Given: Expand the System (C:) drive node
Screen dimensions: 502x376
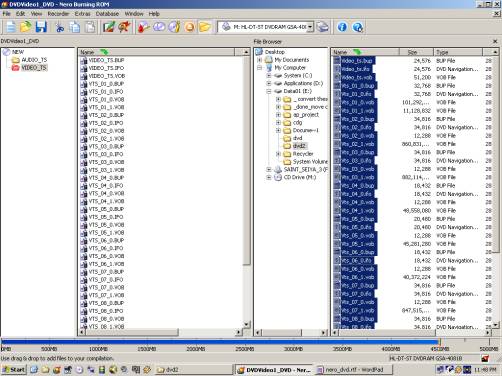Looking at the screenshot, I should coord(269,76).
